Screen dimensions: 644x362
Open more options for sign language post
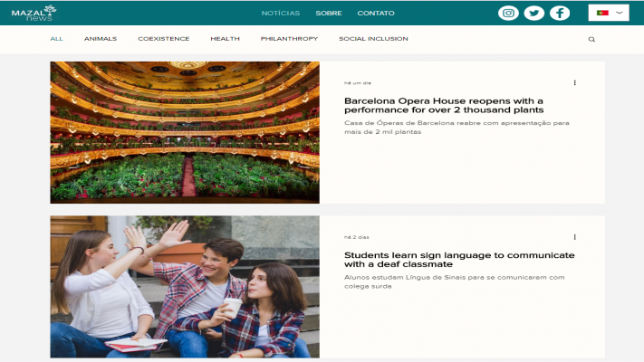coord(574,237)
